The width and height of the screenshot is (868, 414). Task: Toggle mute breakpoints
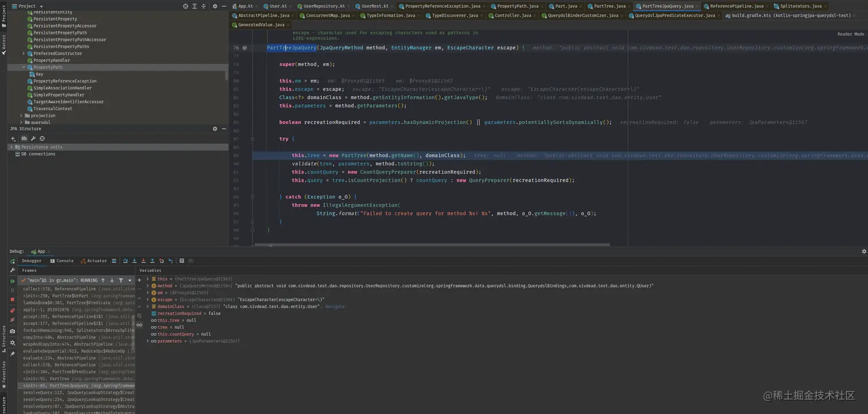[x=13, y=320]
